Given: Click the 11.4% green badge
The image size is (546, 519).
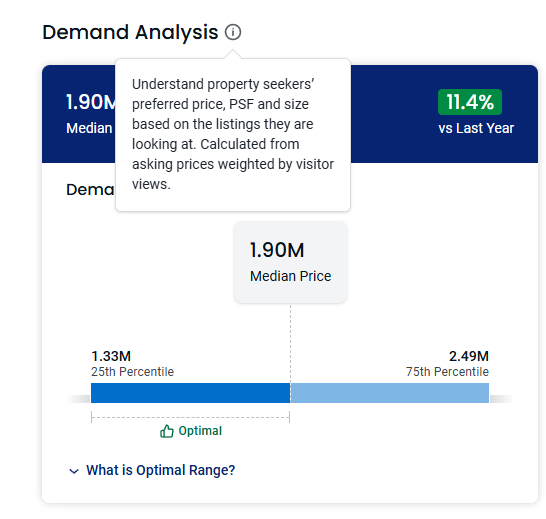Looking at the screenshot, I should (470, 102).
